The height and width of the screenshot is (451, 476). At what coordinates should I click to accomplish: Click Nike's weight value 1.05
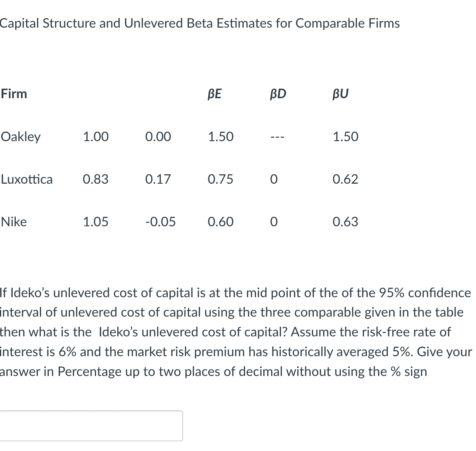(x=95, y=222)
